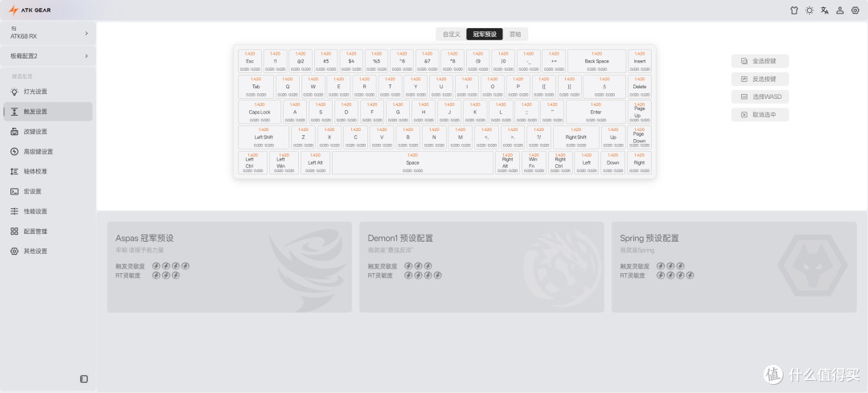Select the M key

(460, 137)
